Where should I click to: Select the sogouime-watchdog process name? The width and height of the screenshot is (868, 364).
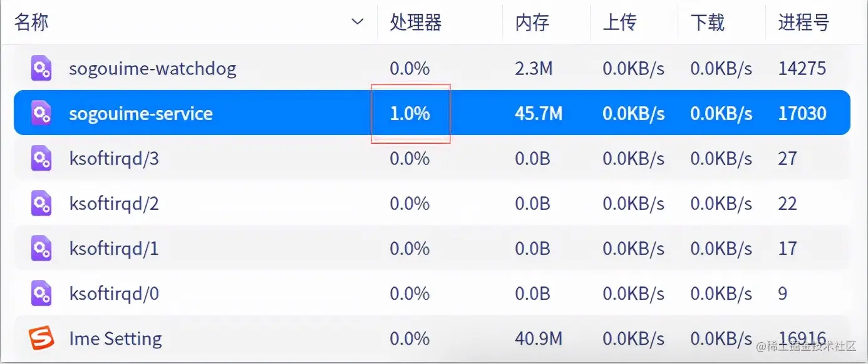153,68
